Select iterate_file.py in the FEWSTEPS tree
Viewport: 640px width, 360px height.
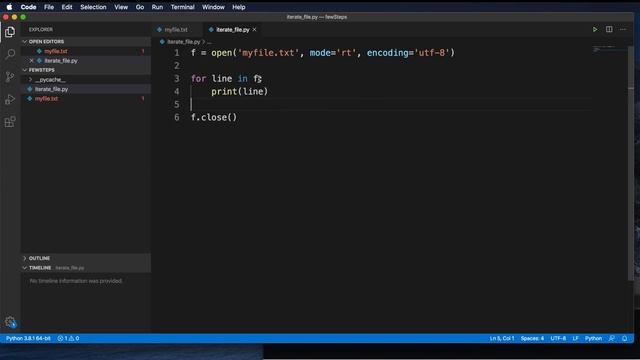pos(51,89)
